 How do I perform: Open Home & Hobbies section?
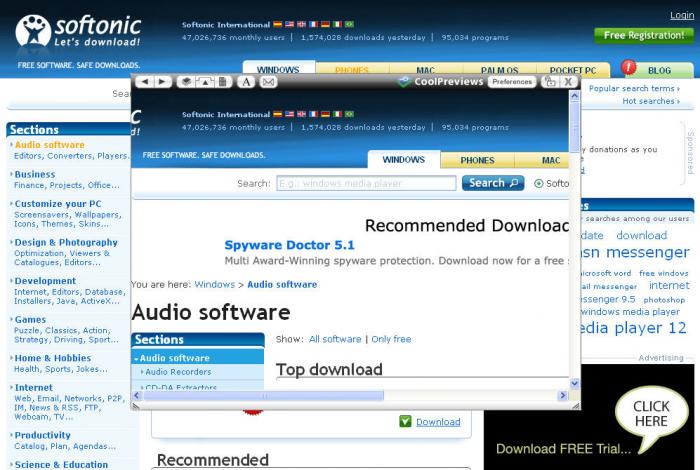click(53, 358)
